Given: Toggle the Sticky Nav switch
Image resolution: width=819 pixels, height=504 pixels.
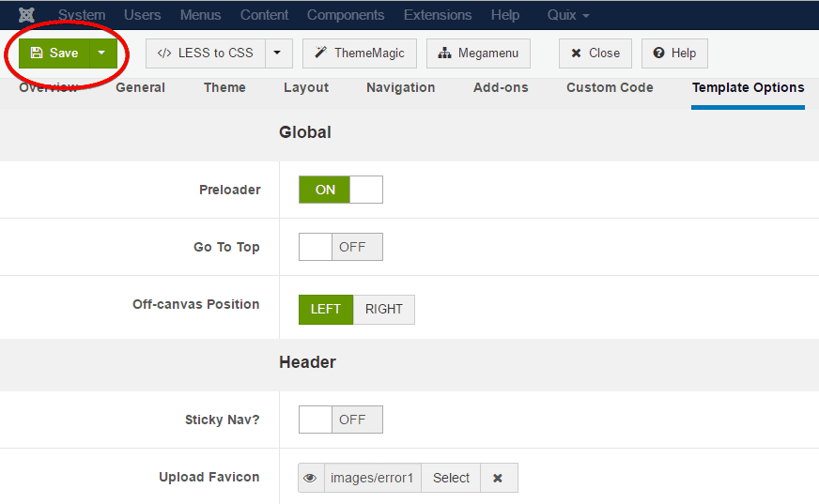Looking at the screenshot, I should pyautogui.click(x=340, y=420).
